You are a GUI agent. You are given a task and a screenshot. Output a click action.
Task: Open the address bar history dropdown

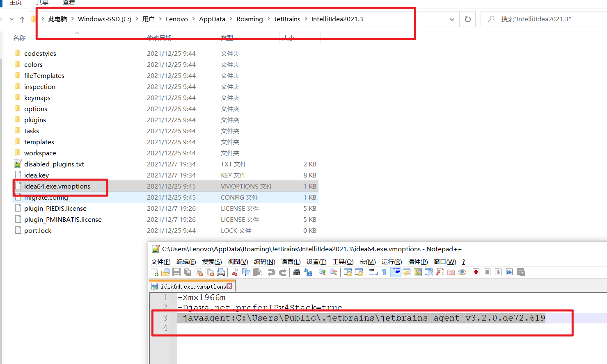coord(451,19)
